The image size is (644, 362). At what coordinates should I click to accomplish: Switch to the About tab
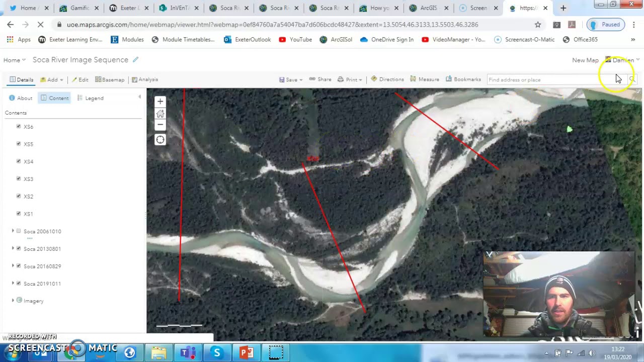[21, 98]
